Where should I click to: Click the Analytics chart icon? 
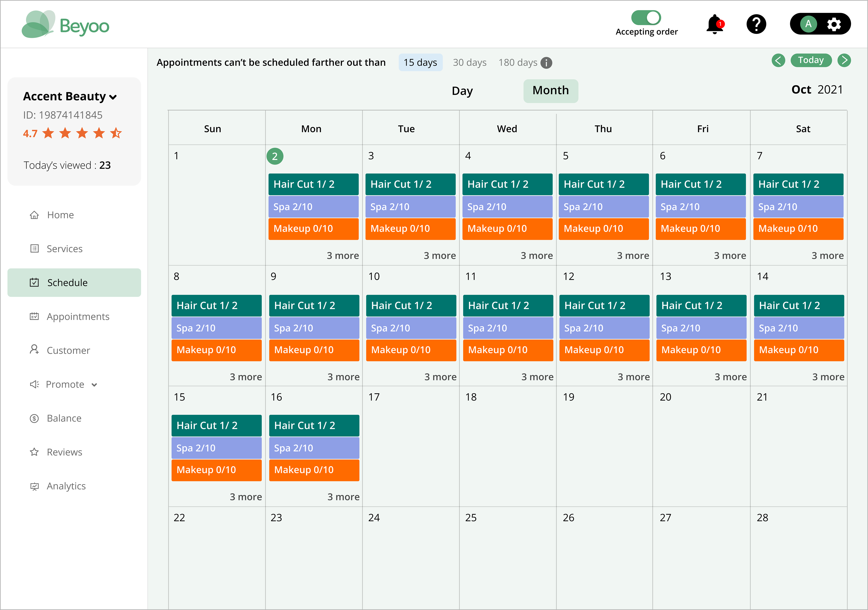[34, 486]
